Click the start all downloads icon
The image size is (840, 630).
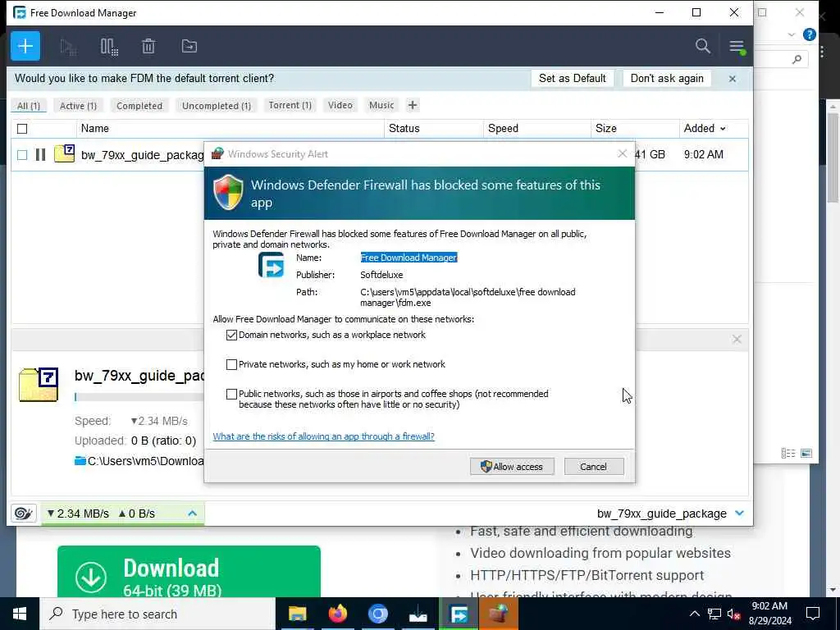pyautogui.click(x=68, y=47)
